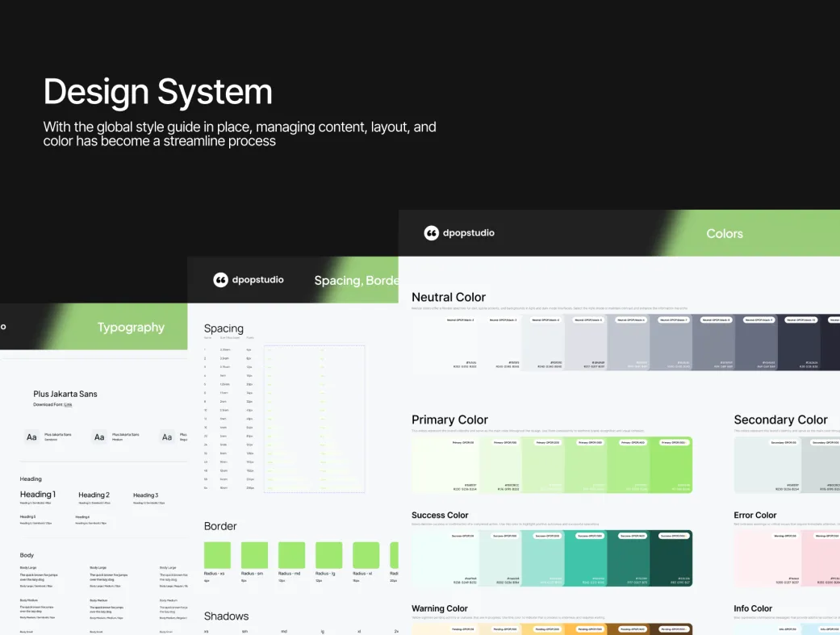Click the Secondary Color heading
840x635 pixels.
coord(780,420)
